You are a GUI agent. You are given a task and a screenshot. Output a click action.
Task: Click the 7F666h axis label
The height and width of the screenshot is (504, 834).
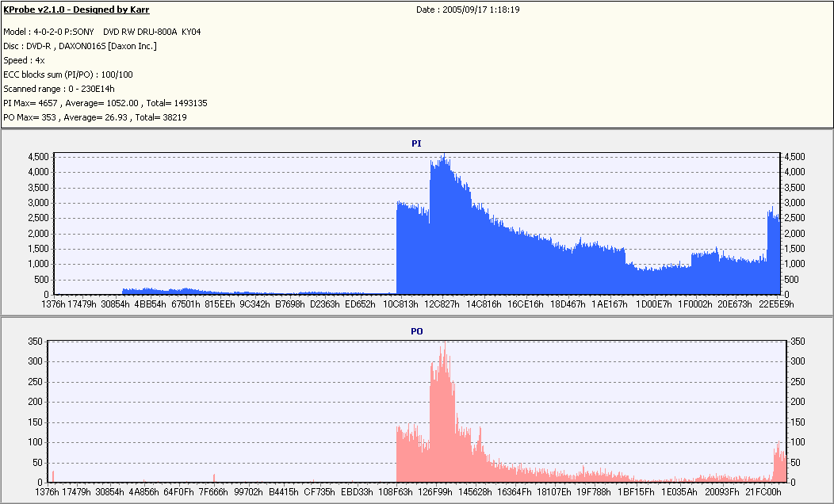click(x=213, y=492)
